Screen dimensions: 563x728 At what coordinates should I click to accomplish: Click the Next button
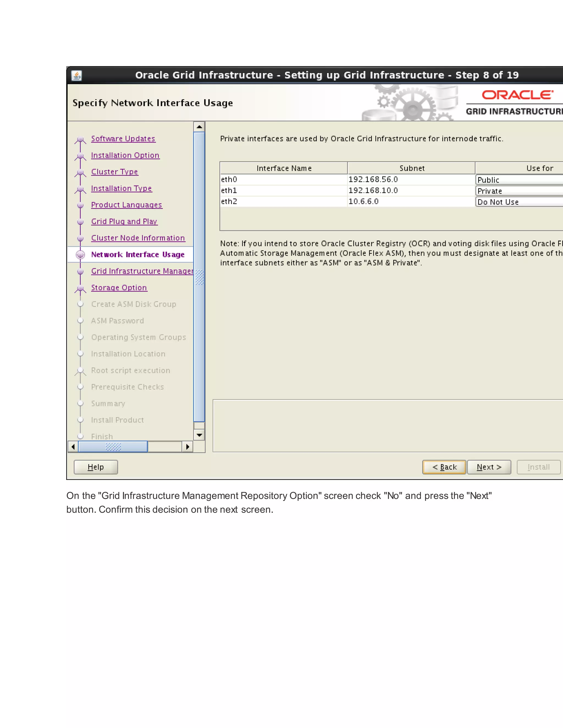point(489,467)
